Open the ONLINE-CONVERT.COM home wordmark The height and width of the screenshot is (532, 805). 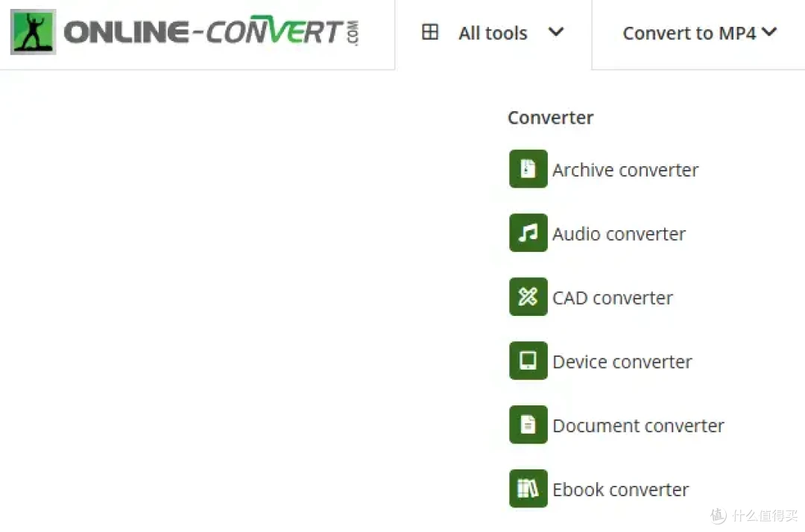211,32
